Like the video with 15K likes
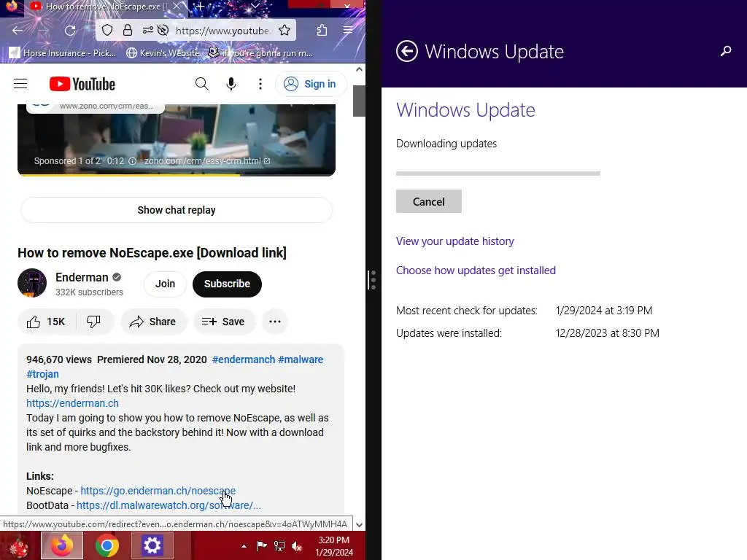747x560 pixels. pyautogui.click(x=46, y=322)
